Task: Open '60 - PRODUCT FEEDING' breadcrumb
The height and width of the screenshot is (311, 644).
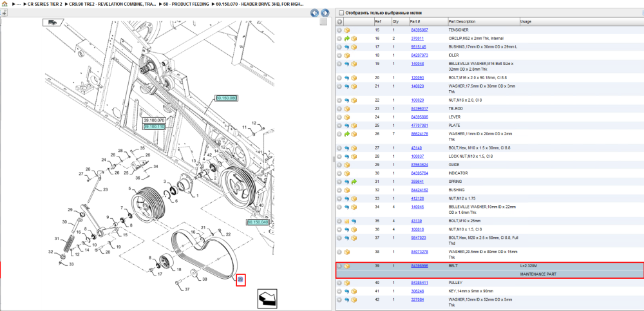Action: (186, 4)
